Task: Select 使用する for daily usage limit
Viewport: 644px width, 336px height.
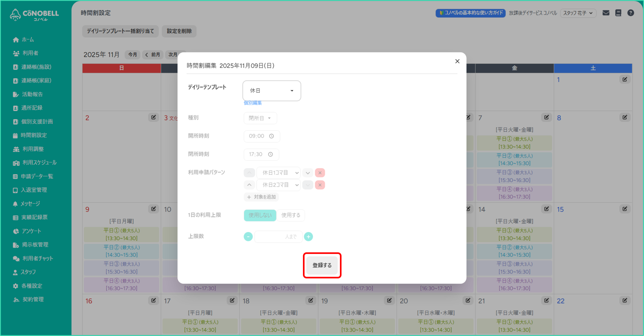Action: [x=291, y=215]
